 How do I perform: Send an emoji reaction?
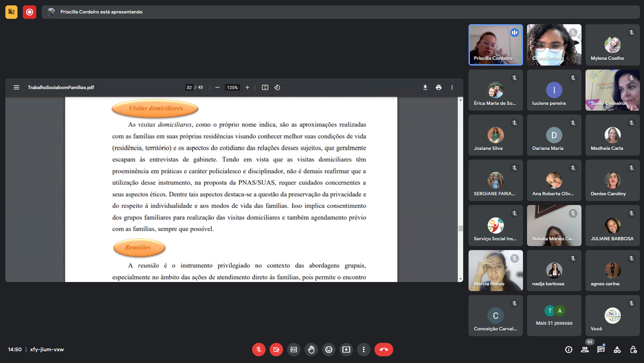[329, 350]
